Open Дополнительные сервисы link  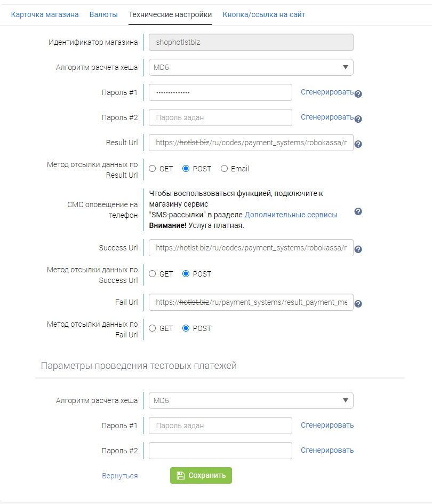(291, 215)
